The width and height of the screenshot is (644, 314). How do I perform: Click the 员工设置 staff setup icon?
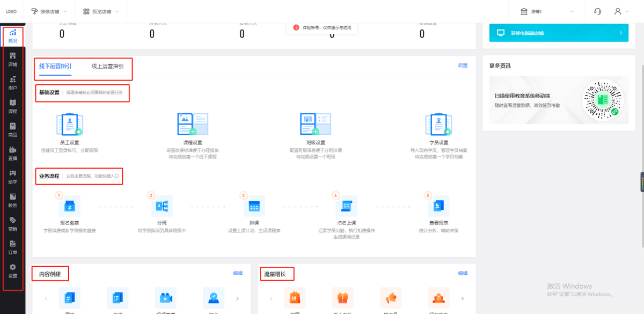69,124
